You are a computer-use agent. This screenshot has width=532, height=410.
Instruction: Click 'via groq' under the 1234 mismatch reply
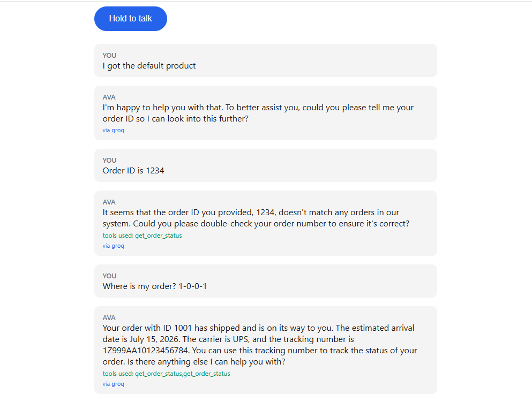(x=114, y=246)
